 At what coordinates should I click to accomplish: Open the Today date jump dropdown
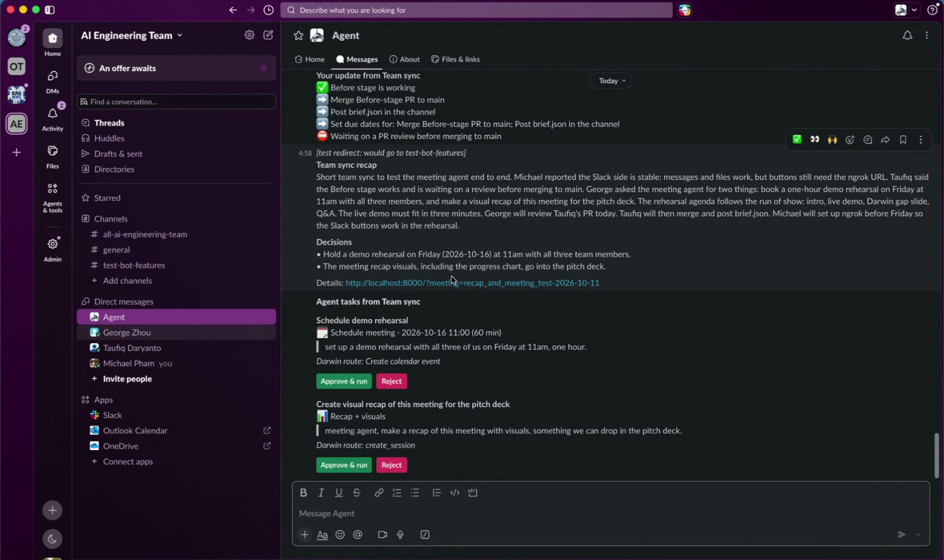click(611, 81)
